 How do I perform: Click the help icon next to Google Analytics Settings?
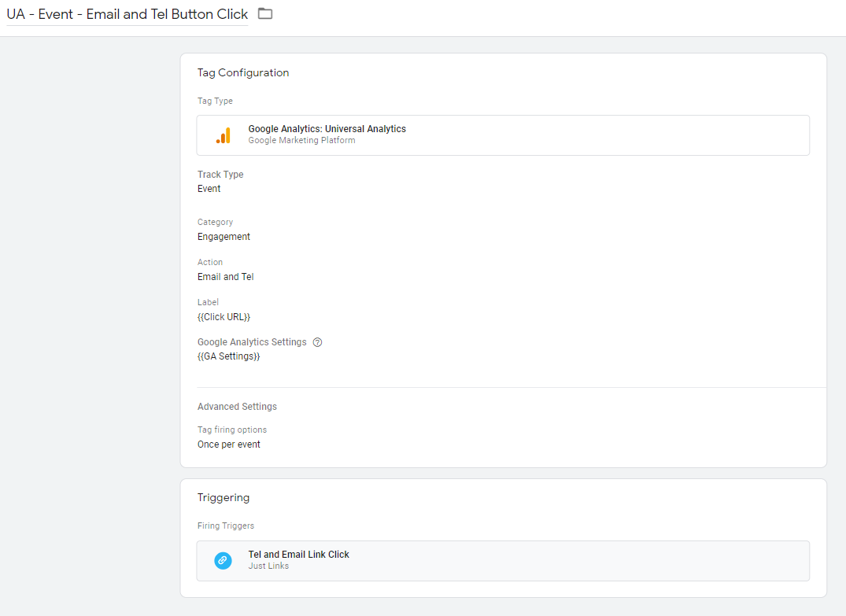point(317,342)
